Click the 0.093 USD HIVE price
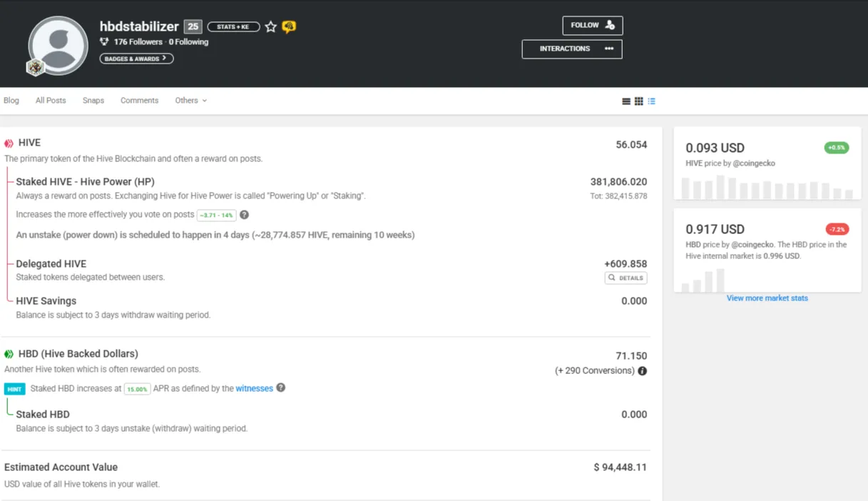Image resolution: width=868 pixels, height=501 pixels. 715,148
